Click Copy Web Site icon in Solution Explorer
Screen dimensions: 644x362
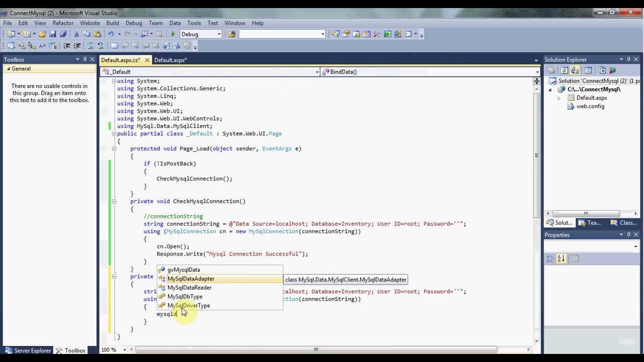coord(602,70)
